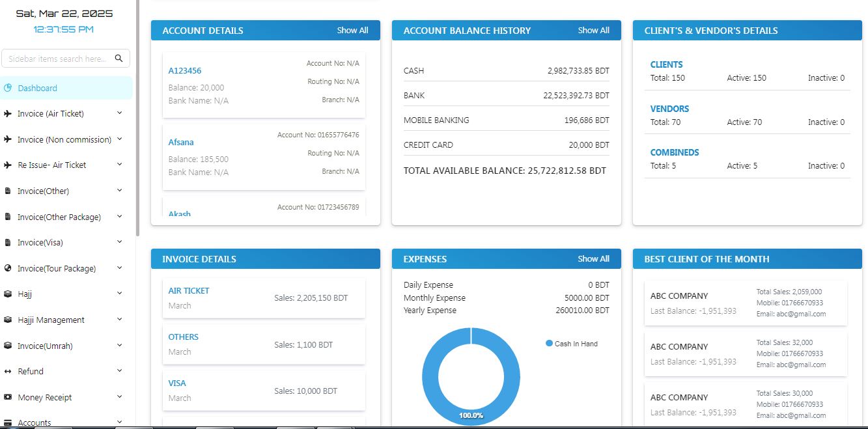Viewport: 868px width, 429px height.
Task: Click the airplane icon beside Invoice (Non commission)
Action: (x=8, y=139)
